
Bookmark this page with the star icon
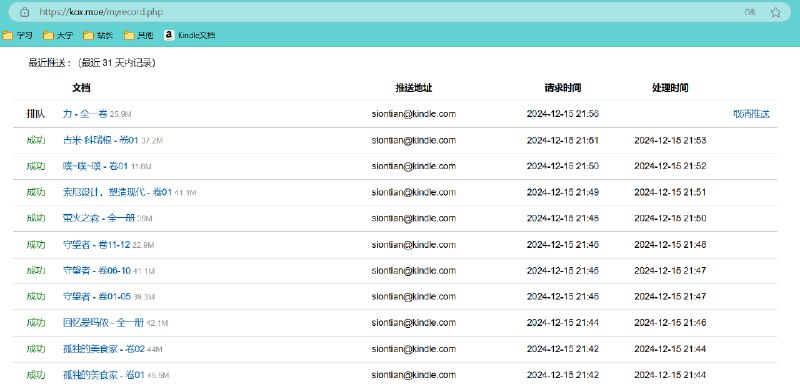(776, 12)
